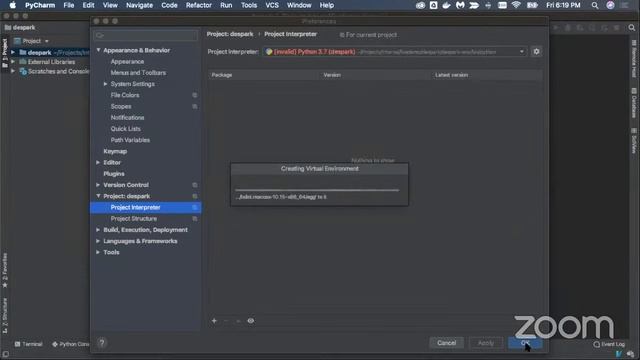
Task: Select the Keymap settings item
Action: coord(115,151)
